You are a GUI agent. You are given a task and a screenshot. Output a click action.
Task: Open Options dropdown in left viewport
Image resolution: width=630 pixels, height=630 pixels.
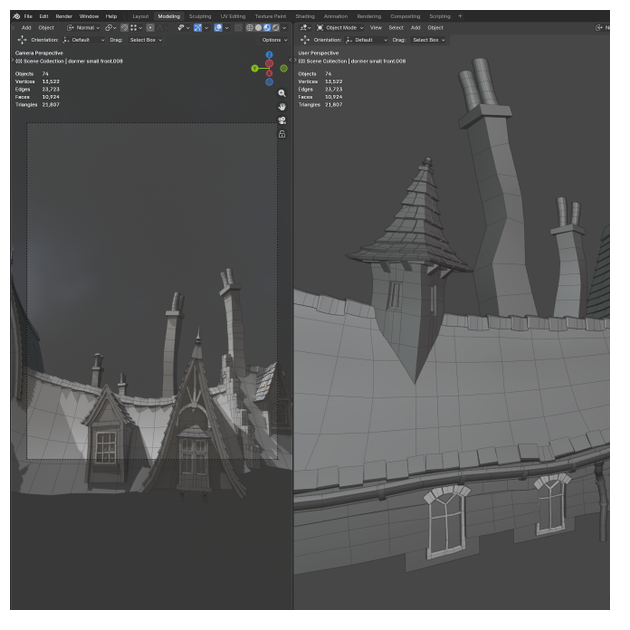click(275, 40)
